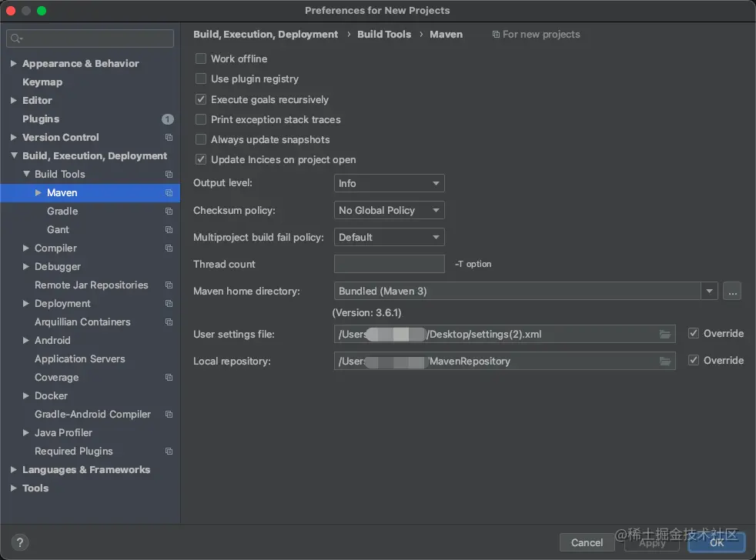Viewport: 756px width, 560px height.
Task: Open the Checksum policy dropdown
Action: pyautogui.click(x=389, y=210)
